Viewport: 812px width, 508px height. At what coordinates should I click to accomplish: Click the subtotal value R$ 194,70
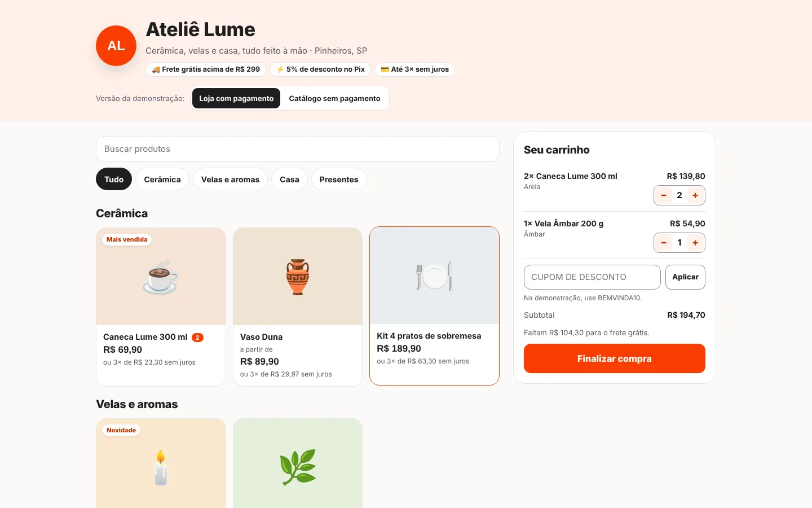coord(686,315)
